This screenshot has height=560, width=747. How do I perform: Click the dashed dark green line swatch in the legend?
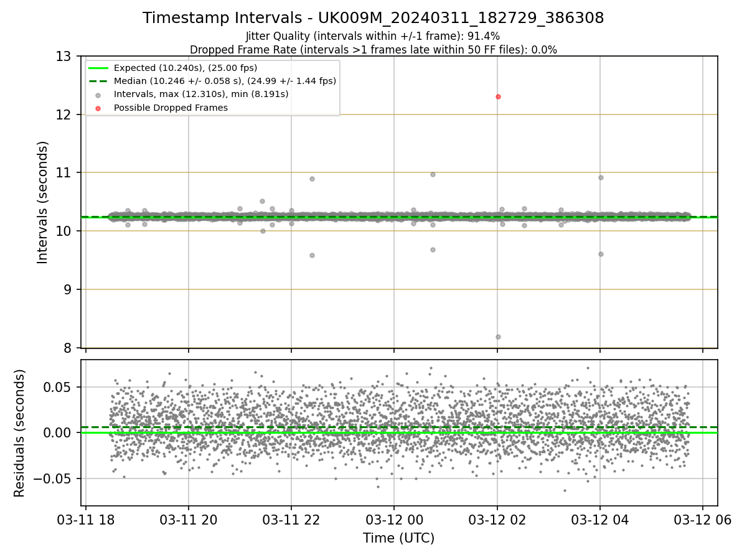(98, 81)
